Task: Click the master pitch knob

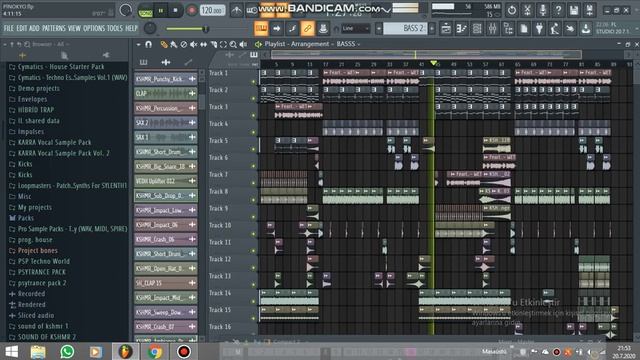Action: coord(150,28)
